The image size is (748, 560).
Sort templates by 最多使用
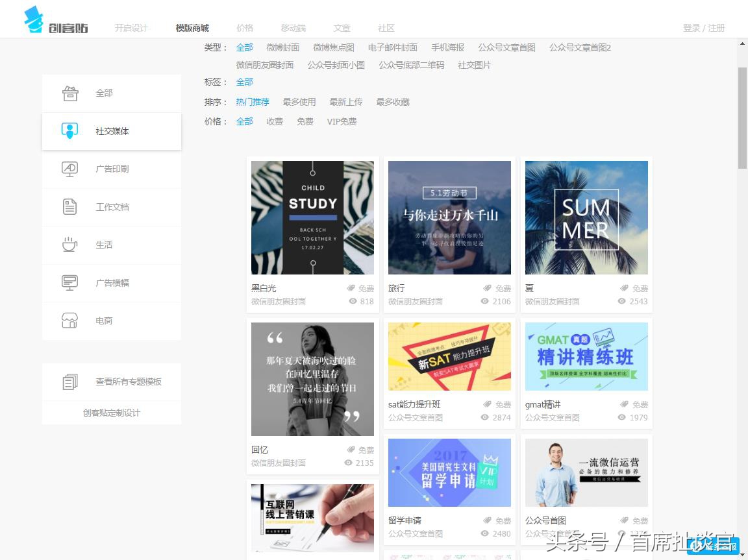coord(299,101)
